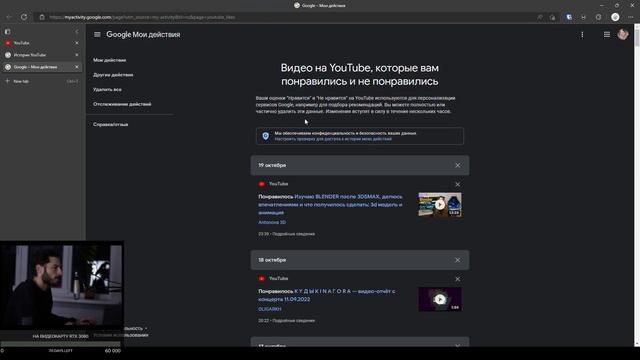Open the site info lock icon in address bar
This screenshot has height=360, width=640.
[x=42, y=17]
